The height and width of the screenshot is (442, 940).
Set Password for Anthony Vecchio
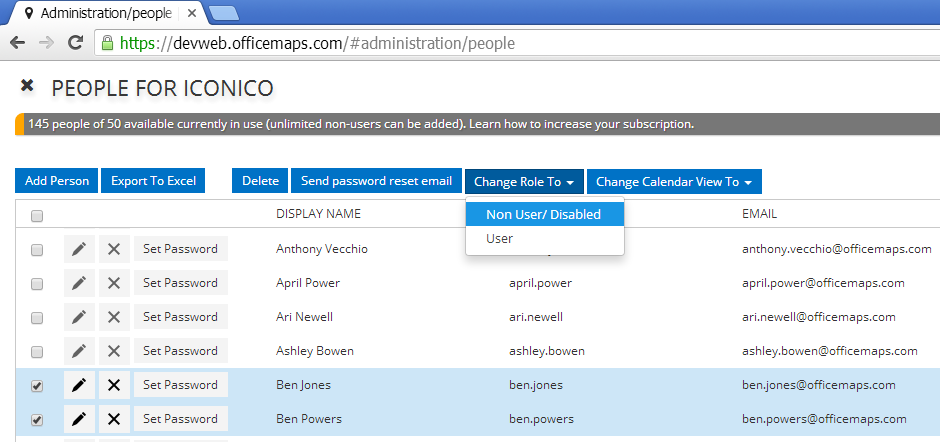tap(180, 249)
